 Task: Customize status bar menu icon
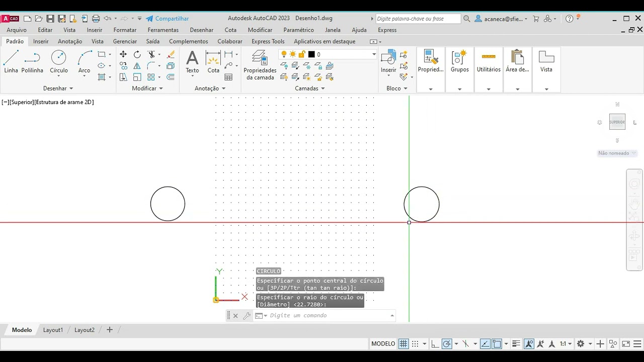click(x=637, y=344)
